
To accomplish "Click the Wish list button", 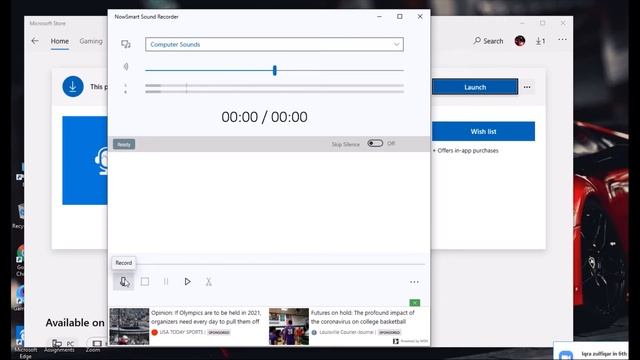I will pyautogui.click(x=484, y=131).
